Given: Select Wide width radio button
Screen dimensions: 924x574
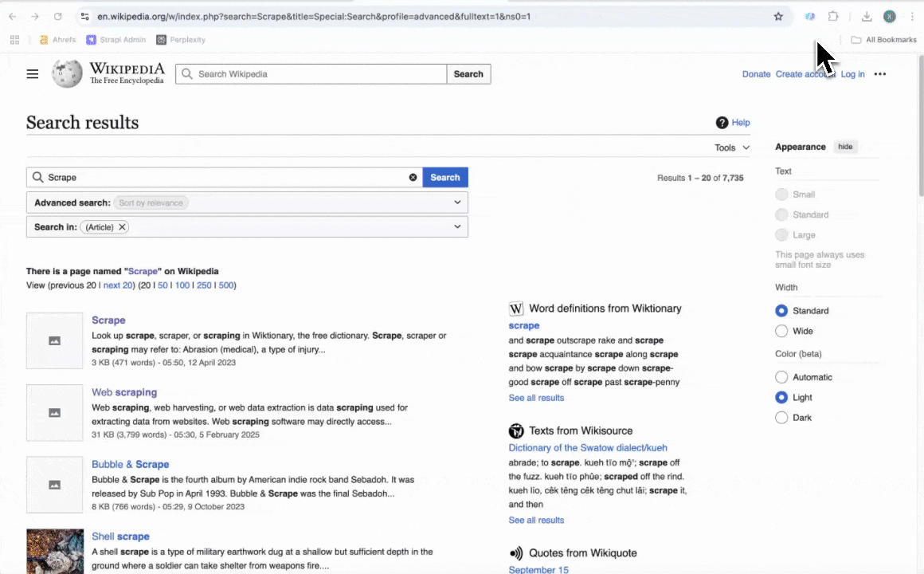Looking at the screenshot, I should point(781,331).
